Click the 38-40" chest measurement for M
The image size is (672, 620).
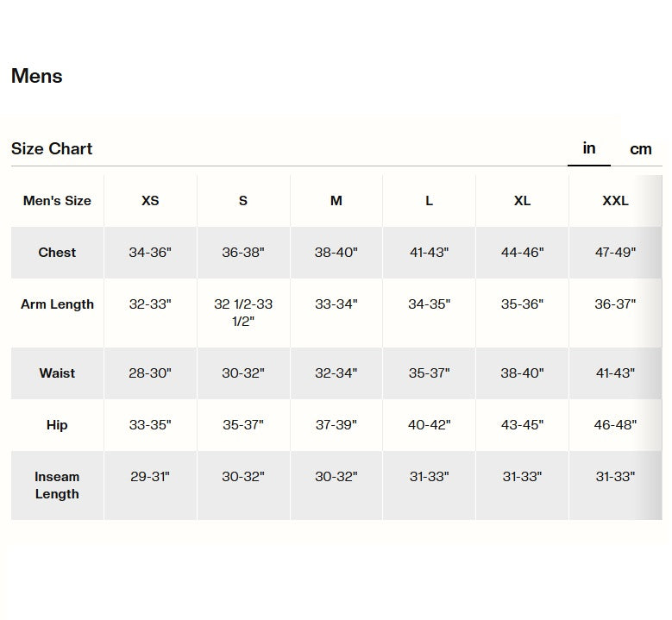(x=336, y=253)
